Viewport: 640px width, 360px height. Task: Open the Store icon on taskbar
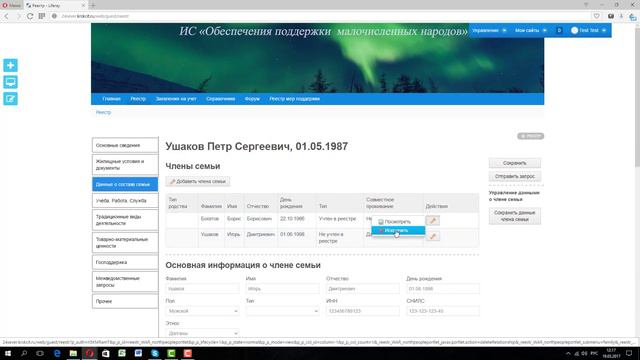106,353
